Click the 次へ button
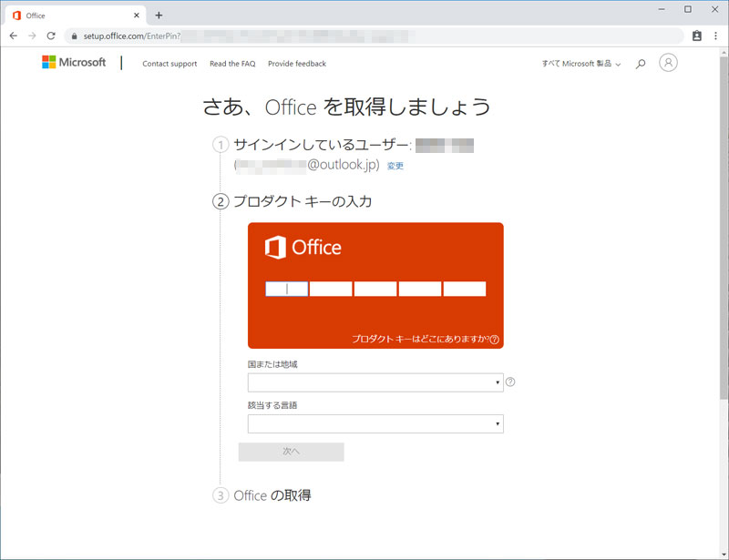 tap(291, 452)
